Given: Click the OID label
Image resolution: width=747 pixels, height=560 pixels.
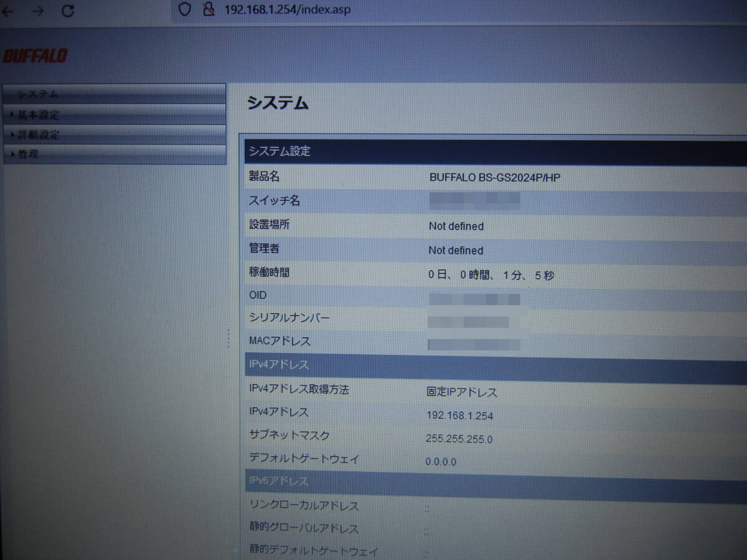Looking at the screenshot, I should [258, 296].
